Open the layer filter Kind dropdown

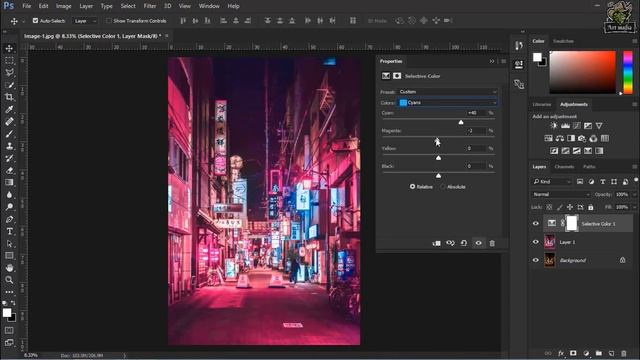(x=552, y=181)
